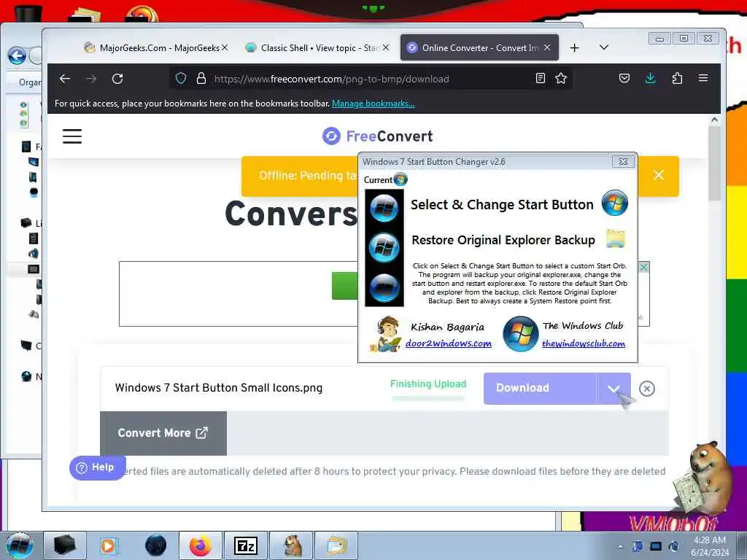This screenshot has height=560, width=747.
Task: Open the Help chat button
Action: pos(97,467)
